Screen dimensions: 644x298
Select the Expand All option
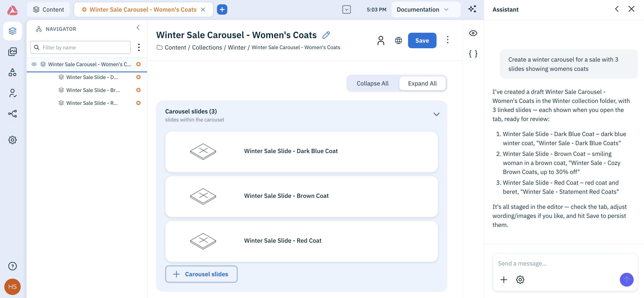coord(422,83)
